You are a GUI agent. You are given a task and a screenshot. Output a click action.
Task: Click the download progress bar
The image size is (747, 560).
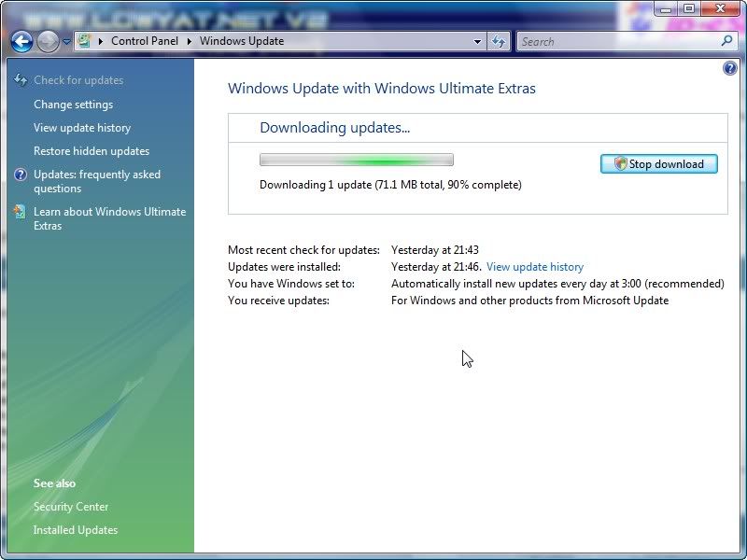click(356, 160)
